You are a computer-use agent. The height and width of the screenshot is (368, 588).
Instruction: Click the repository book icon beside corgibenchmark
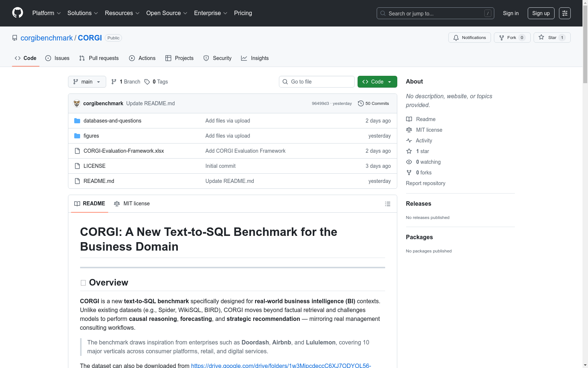15,38
